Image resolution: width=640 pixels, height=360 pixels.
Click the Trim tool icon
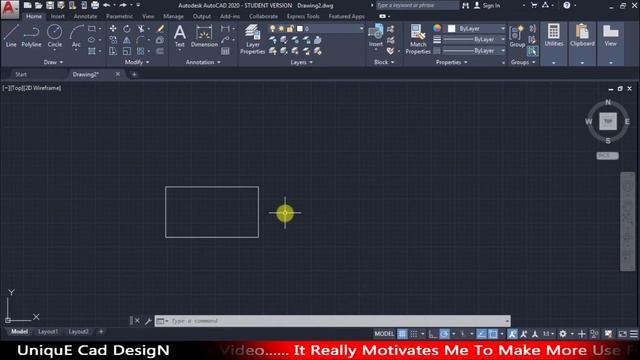pyautogui.click(x=141, y=29)
